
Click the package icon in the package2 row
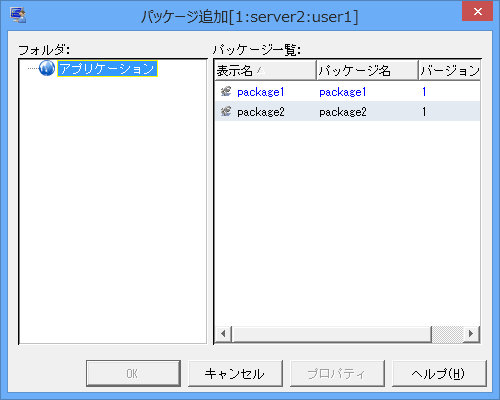click(226, 111)
